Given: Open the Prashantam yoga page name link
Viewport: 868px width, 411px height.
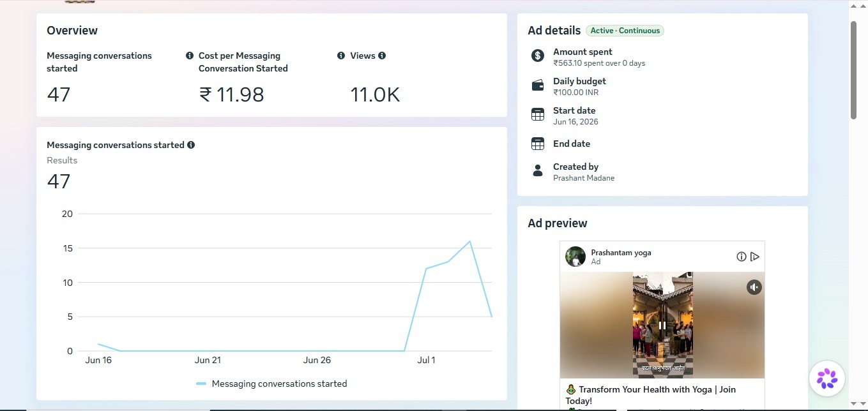Looking at the screenshot, I should [621, 253].
